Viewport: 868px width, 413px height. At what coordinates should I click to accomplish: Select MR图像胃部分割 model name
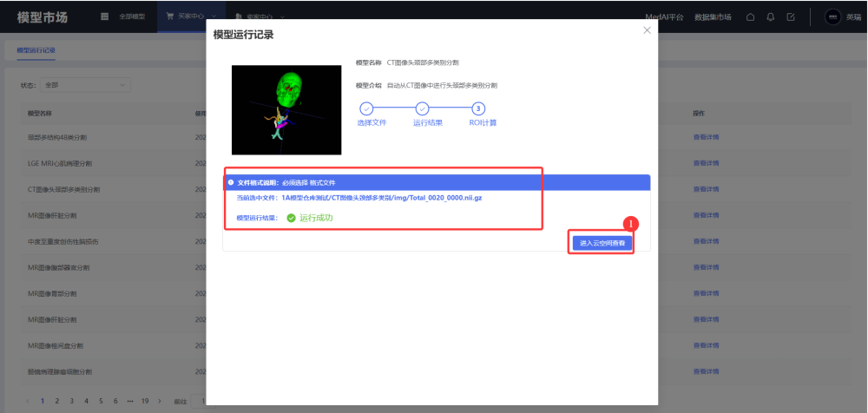(x=52, y=293)
